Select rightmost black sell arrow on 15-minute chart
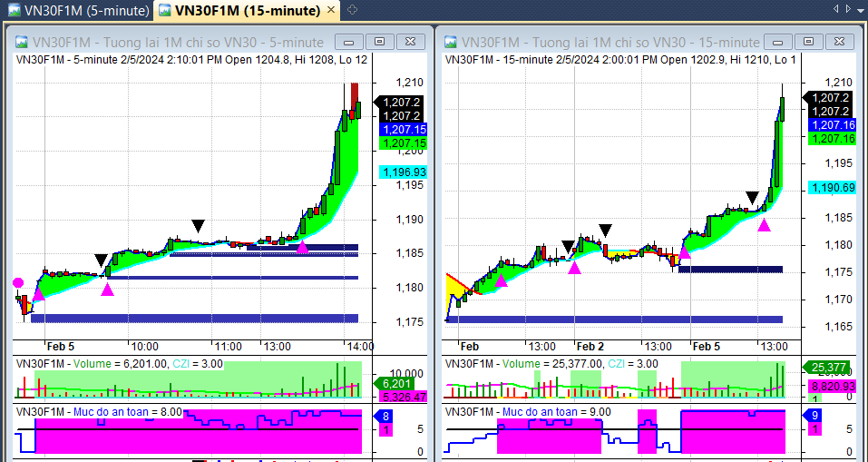This screenshot has height=462, width=868. tap(752, 198)
